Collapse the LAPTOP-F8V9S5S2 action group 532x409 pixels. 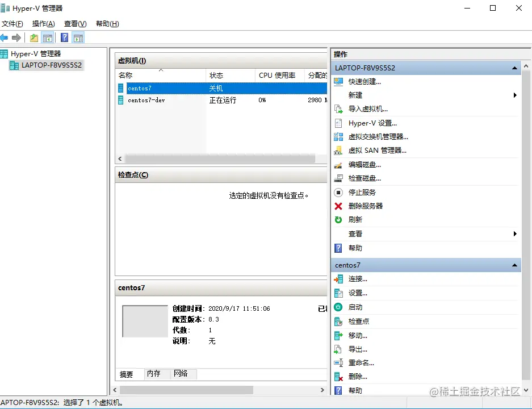[514, 68]
